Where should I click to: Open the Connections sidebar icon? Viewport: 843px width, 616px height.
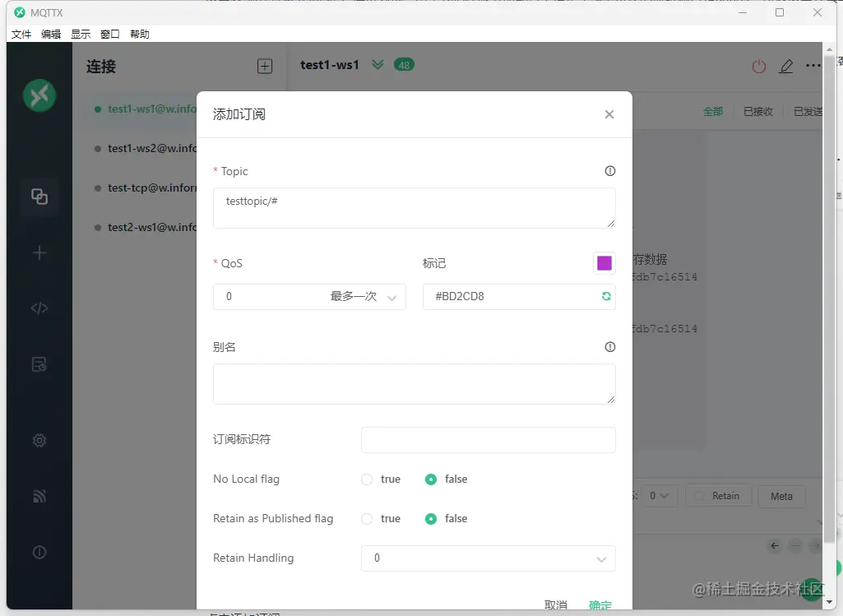tap(39, 197)
